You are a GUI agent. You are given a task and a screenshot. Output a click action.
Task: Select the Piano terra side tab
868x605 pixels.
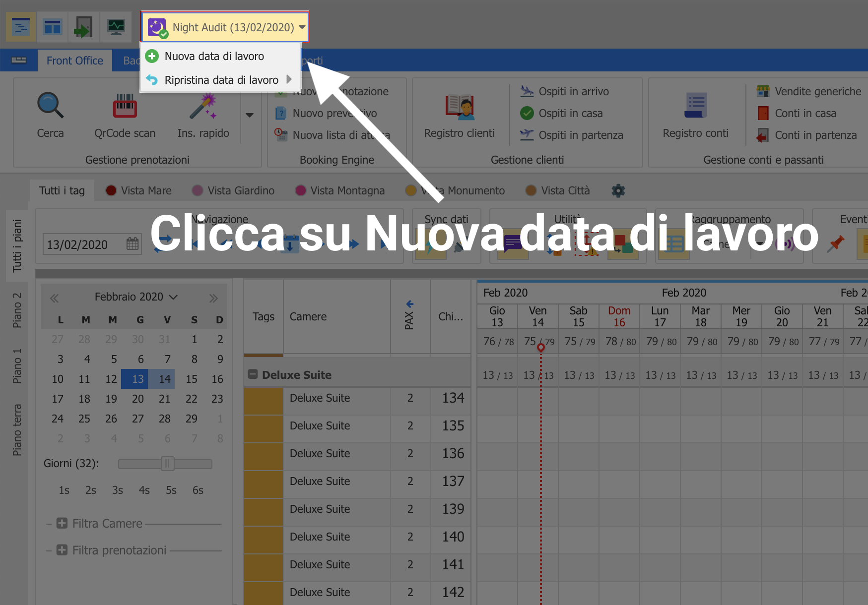(x=17, y=430)
